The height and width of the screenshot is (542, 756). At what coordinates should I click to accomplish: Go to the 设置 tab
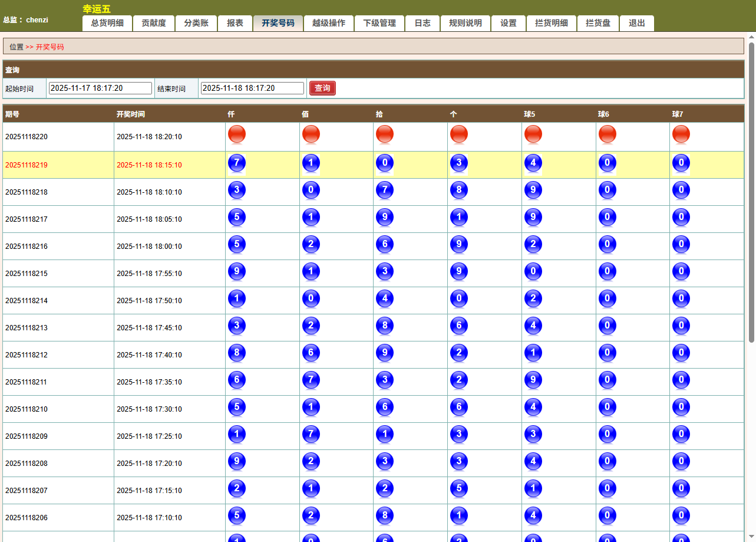click(x=509, y=23)
